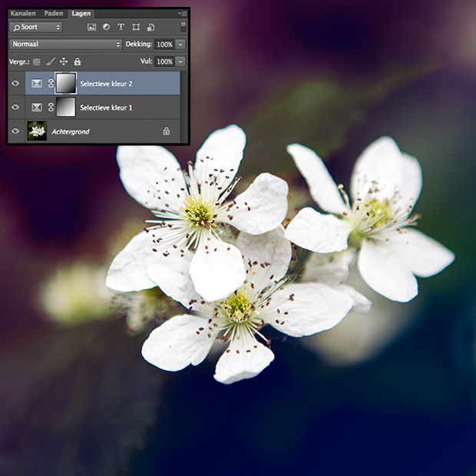Toggle mask link on Selectieve kleur 1
476x476 pixels.
(51, 107)
